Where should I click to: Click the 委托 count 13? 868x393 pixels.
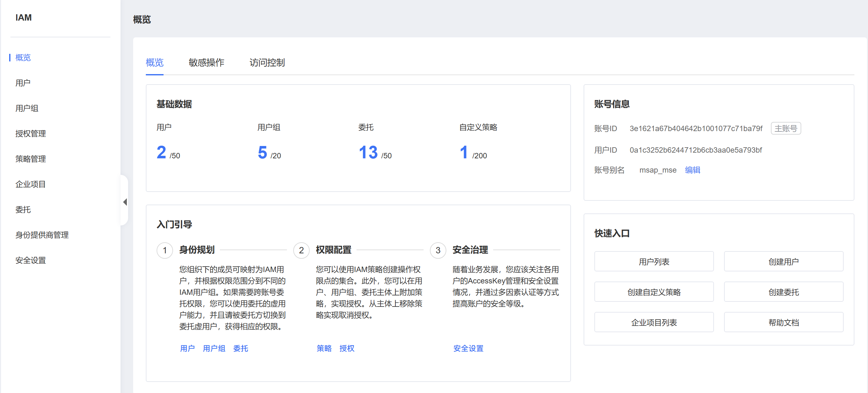click(368, 152)
